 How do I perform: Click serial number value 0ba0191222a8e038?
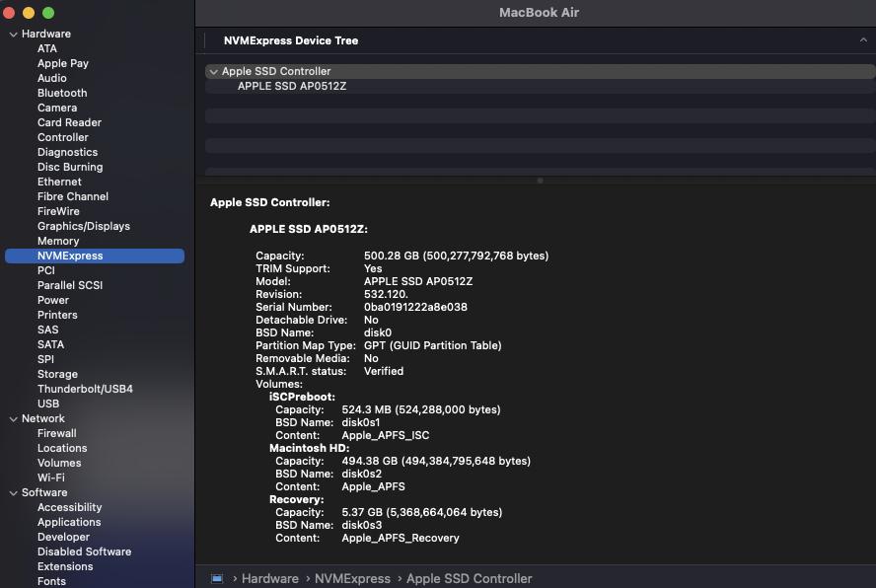(x=415, y=308)
